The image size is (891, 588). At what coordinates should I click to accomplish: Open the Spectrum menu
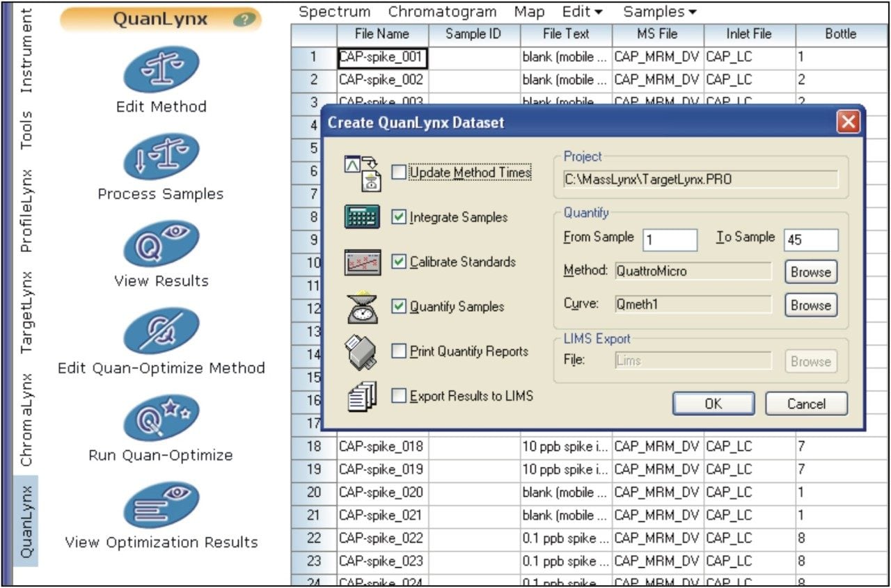[x=335, y=12]
